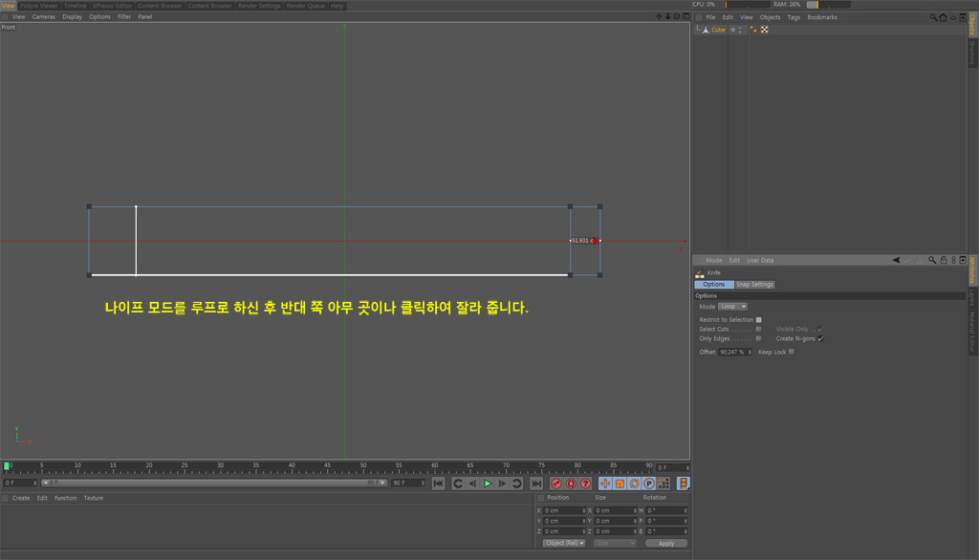This screenshot has width=979, height=560.
Task: Open the viewport Filter menu
Action: 124,17
